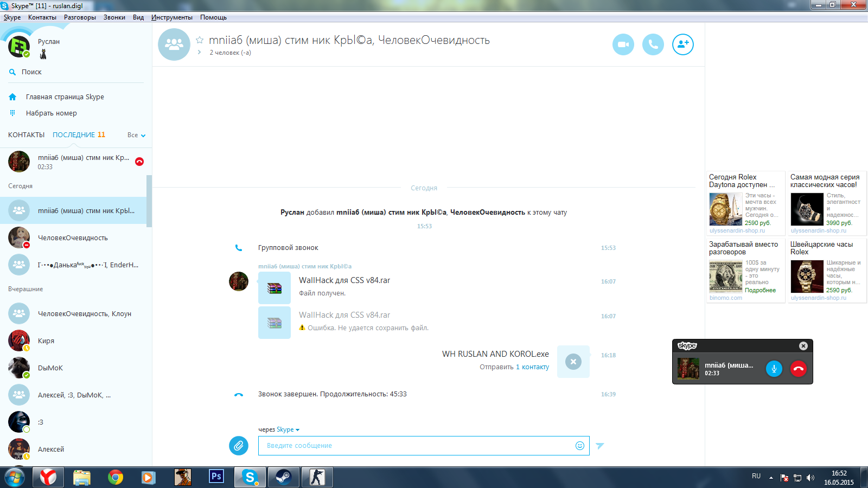Add people to this conversation
868x488 pixels.
(683, 44)
